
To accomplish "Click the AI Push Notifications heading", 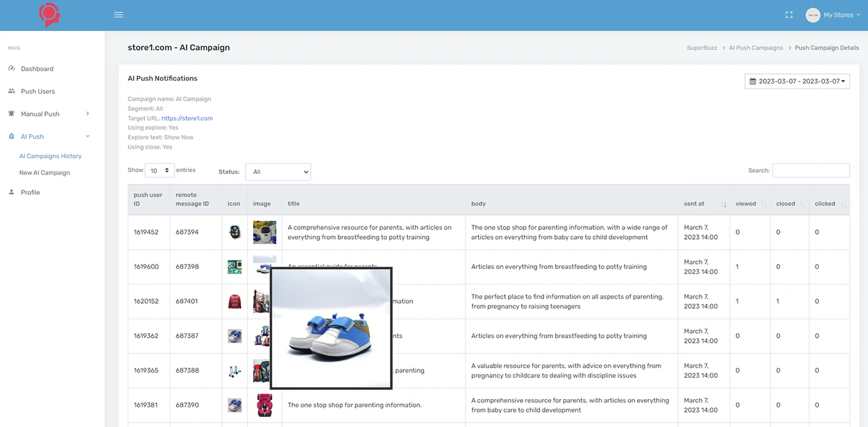I will coord(163,78).
